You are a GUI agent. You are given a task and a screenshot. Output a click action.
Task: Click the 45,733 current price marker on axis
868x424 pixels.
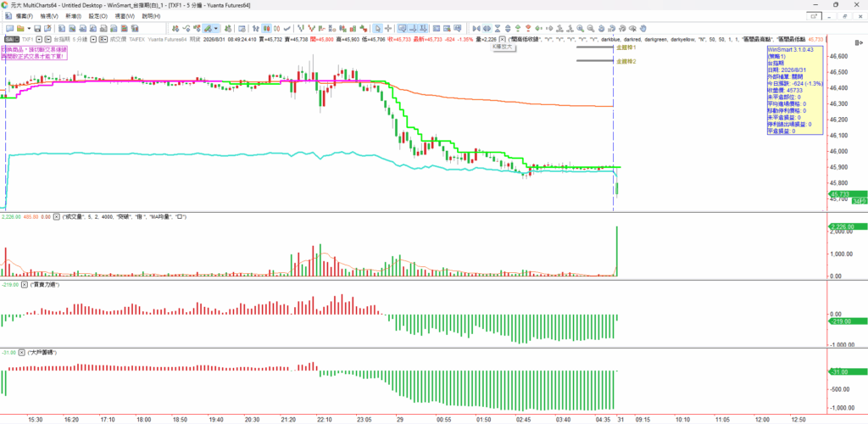(840, 193)
